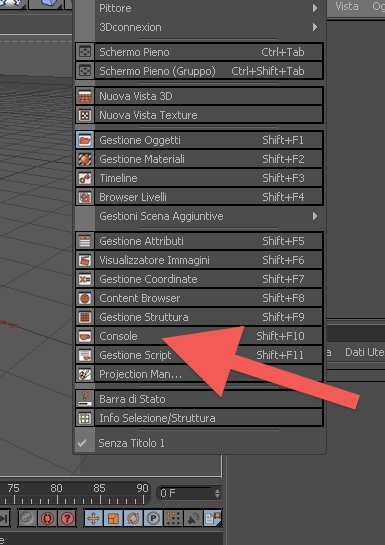Expand the 3Dconnexion submenu arrow
Viewport: 385px width, 545px height.
315,27
